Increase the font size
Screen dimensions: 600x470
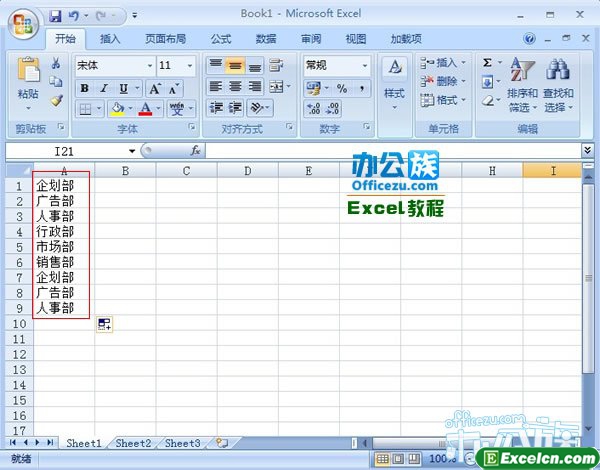155,89
